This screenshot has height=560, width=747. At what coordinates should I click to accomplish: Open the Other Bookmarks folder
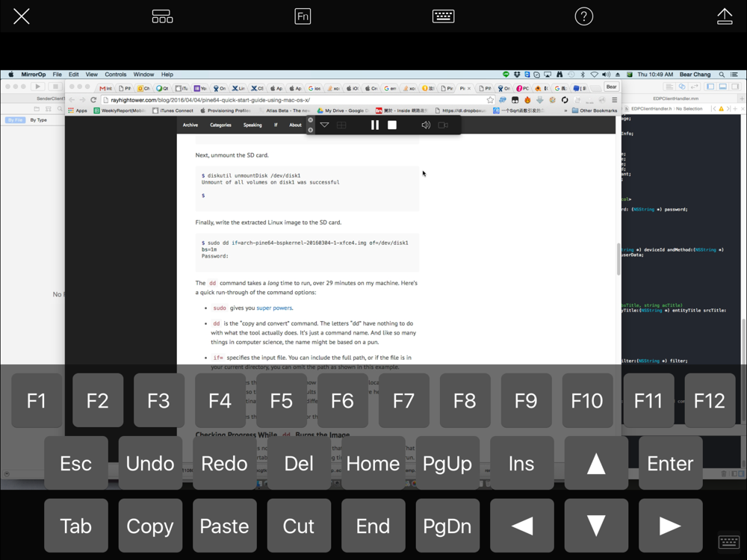595,111
